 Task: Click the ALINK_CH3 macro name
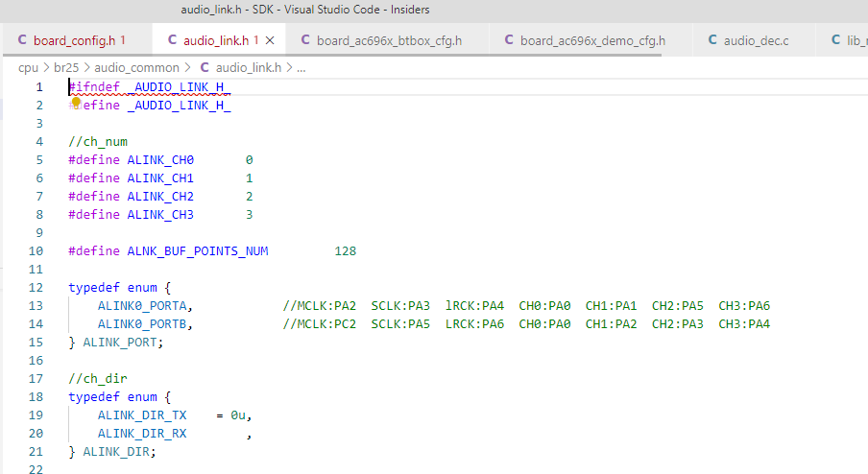(160, 215)
